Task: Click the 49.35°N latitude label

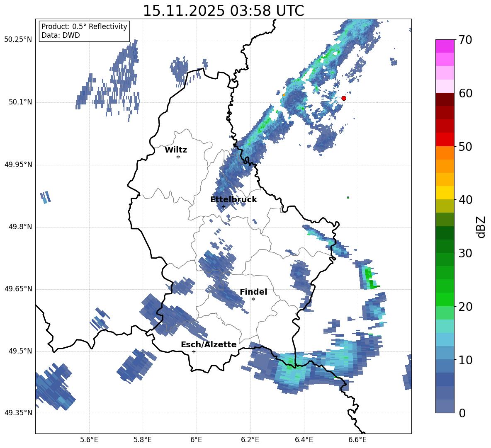Action: click(18, 413)
